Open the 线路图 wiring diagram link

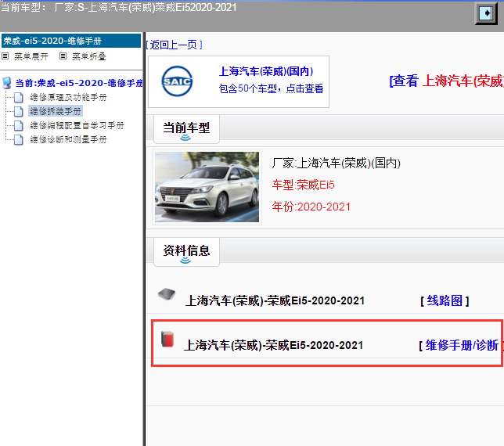[445, 300]
